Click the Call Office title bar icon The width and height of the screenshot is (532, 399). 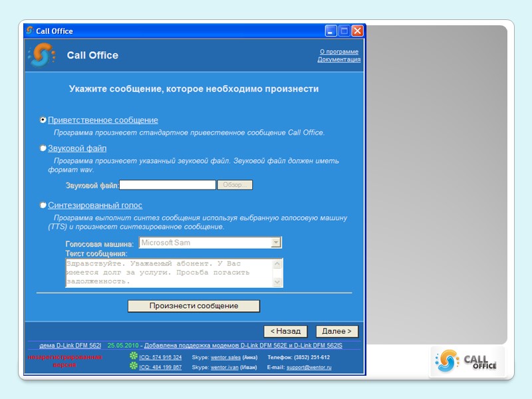[30, 31]
